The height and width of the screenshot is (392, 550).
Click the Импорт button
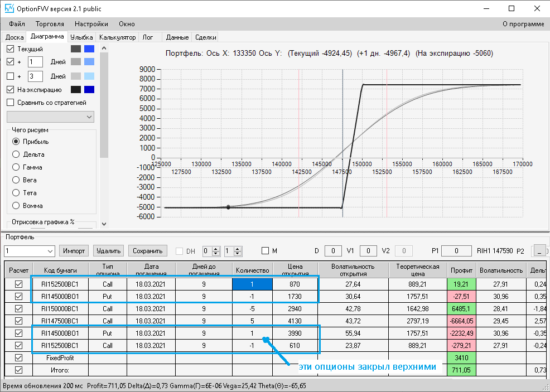74,251
